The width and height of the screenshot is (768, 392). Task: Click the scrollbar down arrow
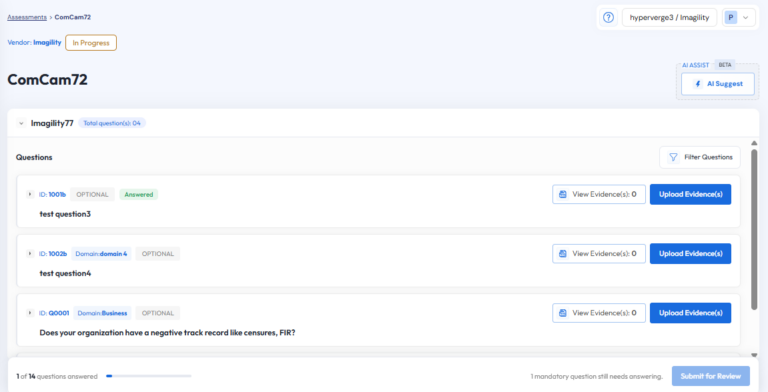[x=754, y=355]
